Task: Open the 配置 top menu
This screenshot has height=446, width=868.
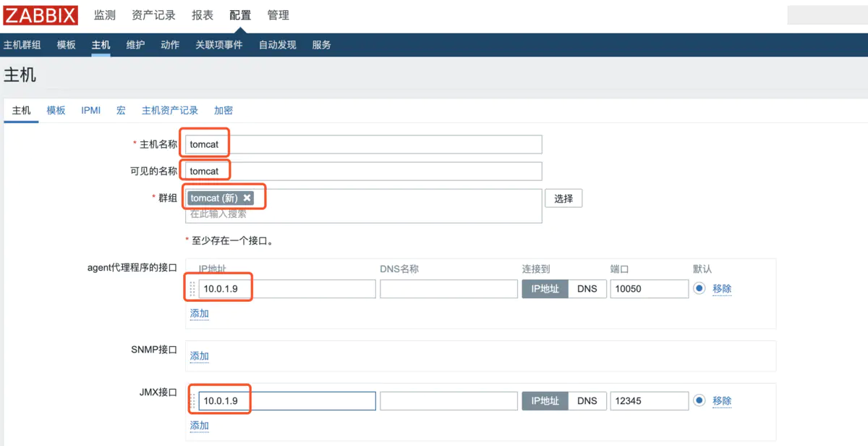Action: tap(240, 15)
